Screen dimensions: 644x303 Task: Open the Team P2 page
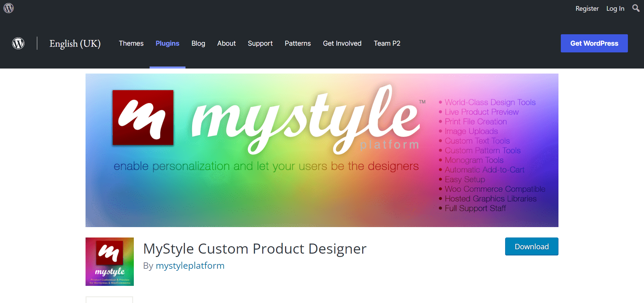(x=387, y=43)
